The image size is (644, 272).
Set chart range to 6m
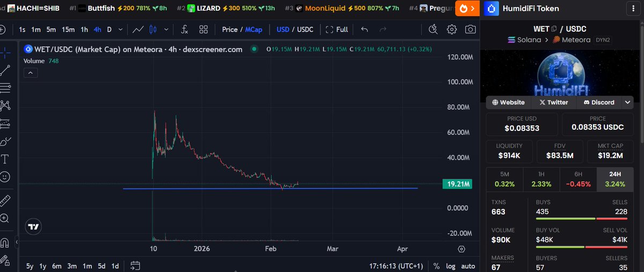(x=56, y=266)
